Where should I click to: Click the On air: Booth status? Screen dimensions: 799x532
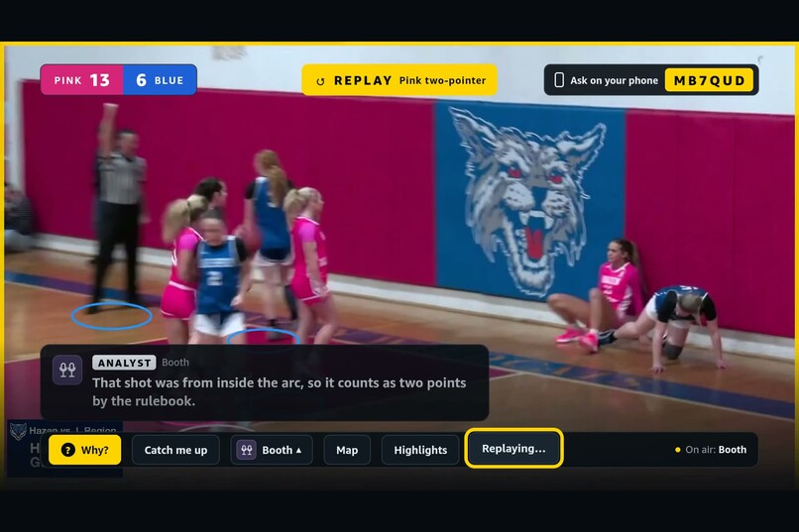click(x=711, y=450)
